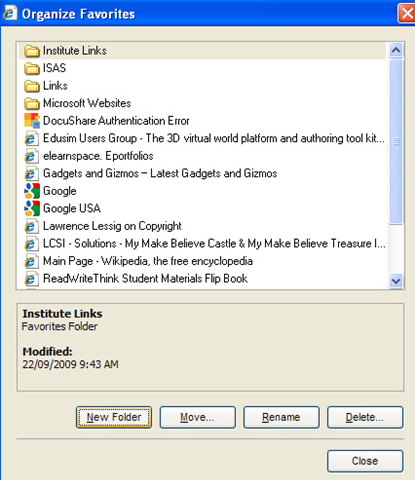Click the Delete... button
The width and height of the screenshot is (415, 480).
click(x=365, y=417)
